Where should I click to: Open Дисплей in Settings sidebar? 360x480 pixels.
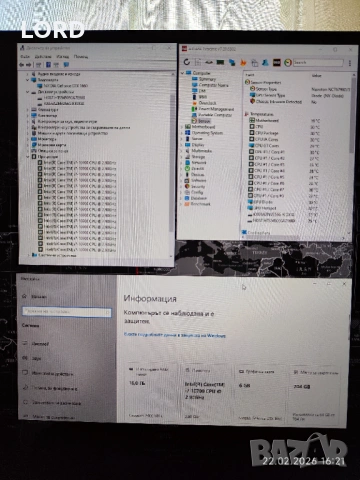coord(40,344)
